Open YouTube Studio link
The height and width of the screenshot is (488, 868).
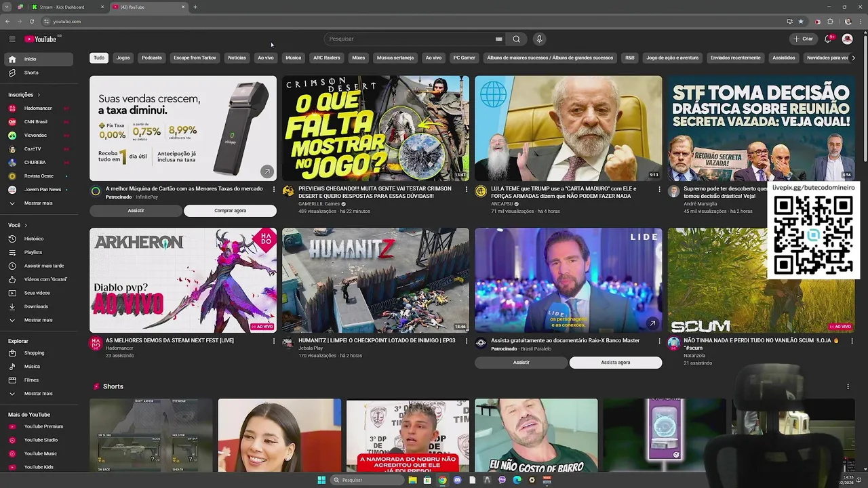pyautogui.click(x=40, y=440)
